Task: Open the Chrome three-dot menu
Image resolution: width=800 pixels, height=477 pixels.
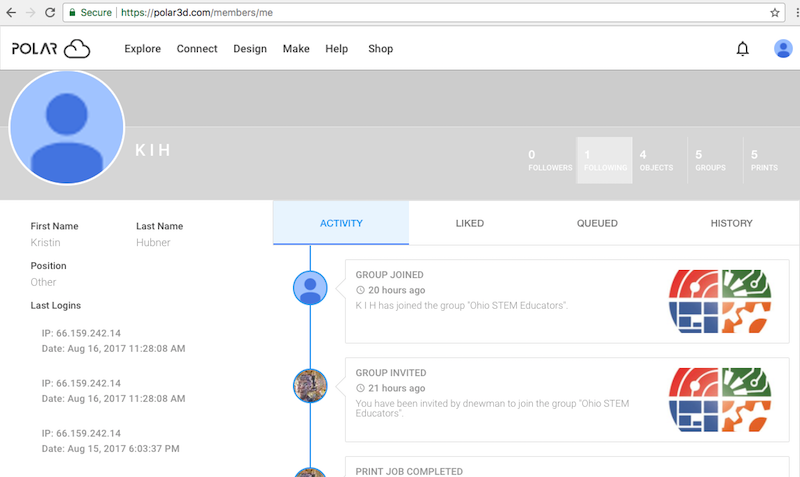Action: click(x=797, y=12)
